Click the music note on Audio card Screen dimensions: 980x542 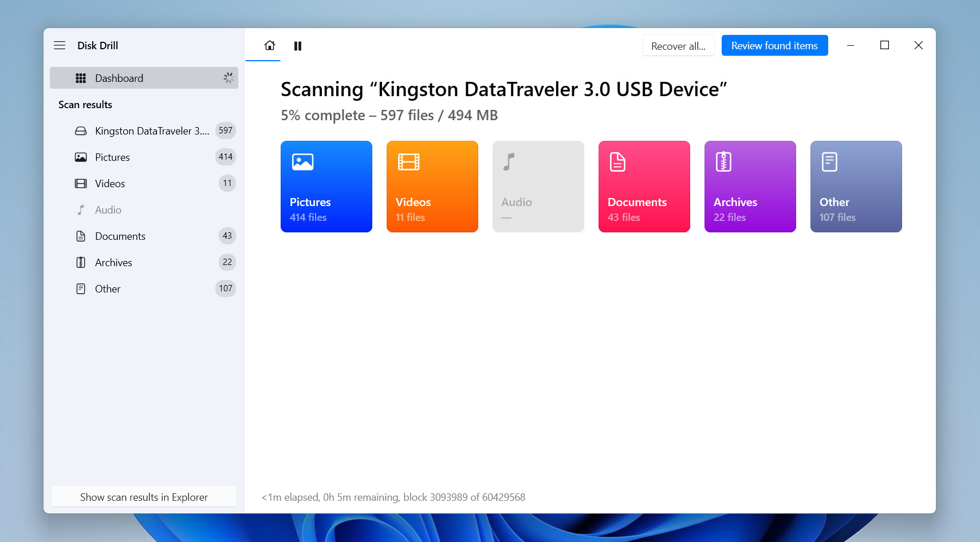[x=509, y=162]
